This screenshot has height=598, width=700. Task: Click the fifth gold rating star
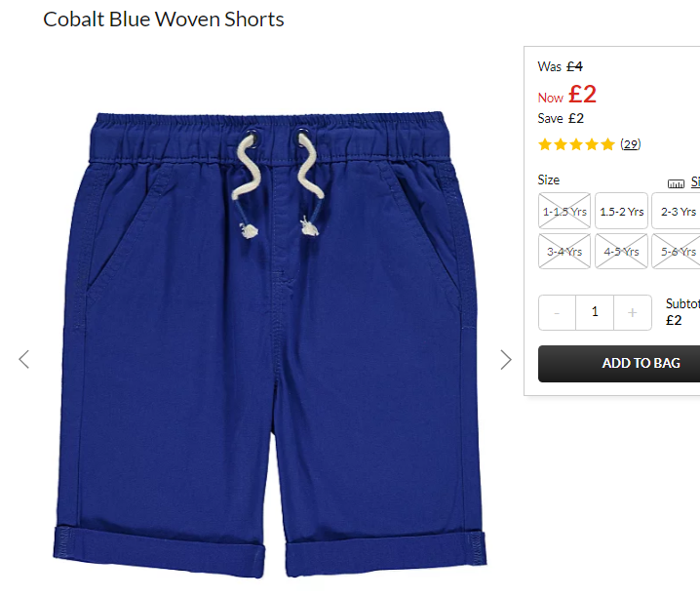pyautogui.click(x=607, y=144)
